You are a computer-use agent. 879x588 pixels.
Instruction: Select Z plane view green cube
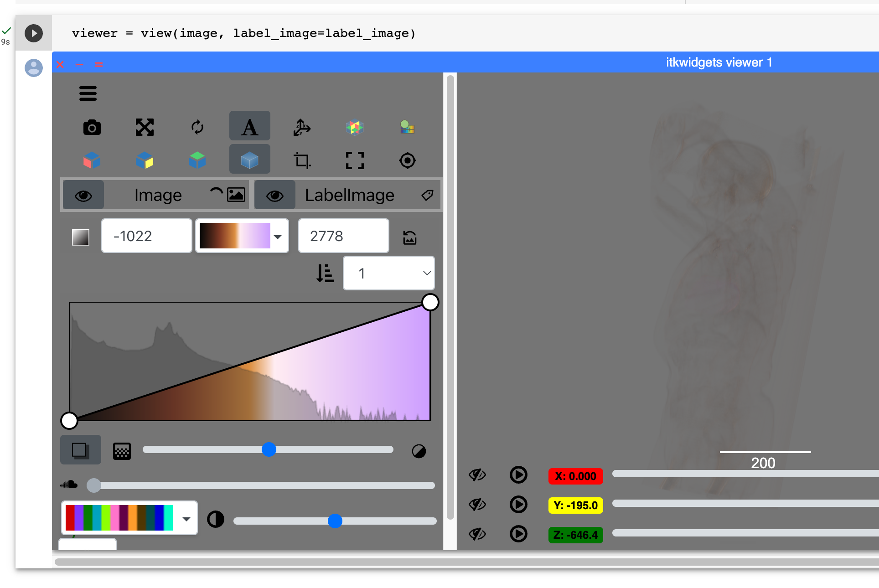pos(197,160)
